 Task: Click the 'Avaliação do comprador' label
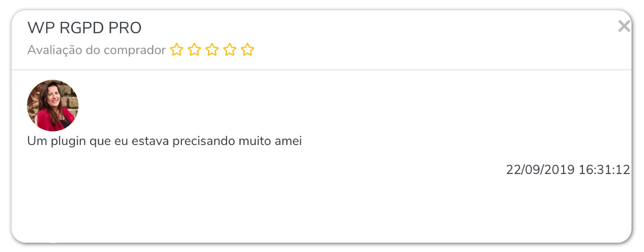click(x=96, y=50)
